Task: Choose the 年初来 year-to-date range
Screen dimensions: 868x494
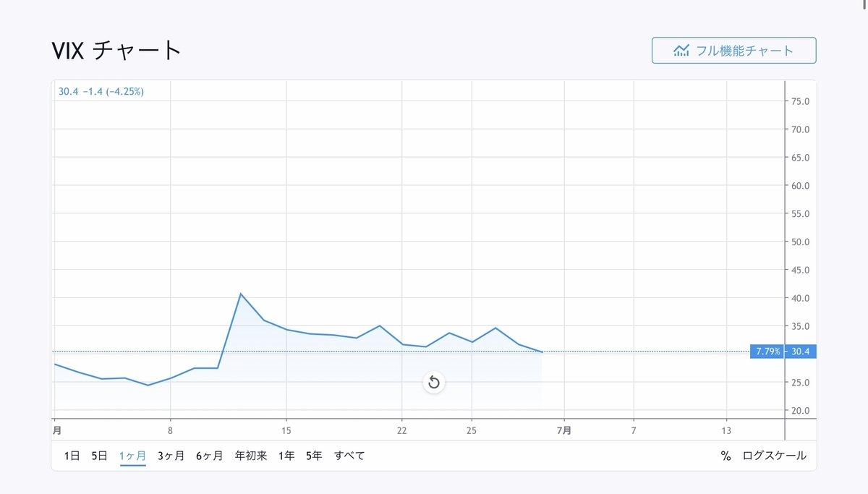Action: point(251,456)
